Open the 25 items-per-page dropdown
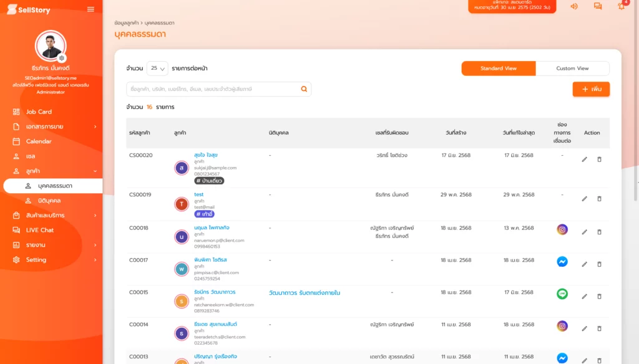 [157, 69]
